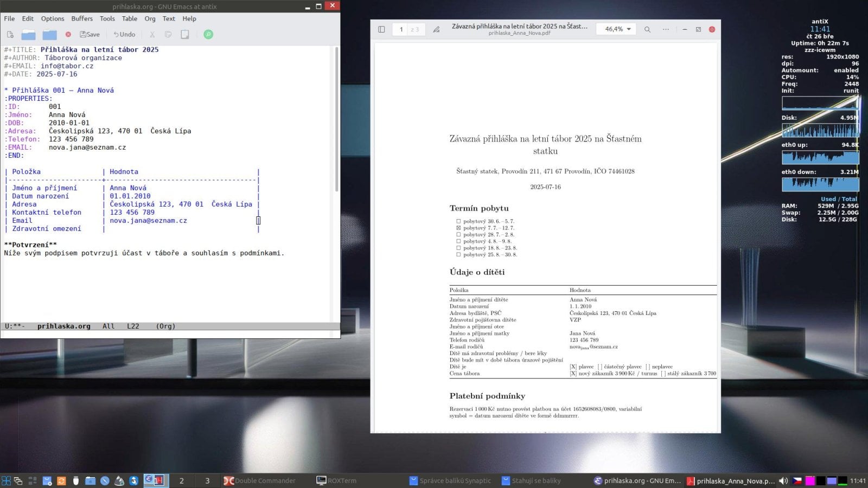Open the three-dot options menu in PDF viewer
868x488 pixels.
[x=666, y=29]
